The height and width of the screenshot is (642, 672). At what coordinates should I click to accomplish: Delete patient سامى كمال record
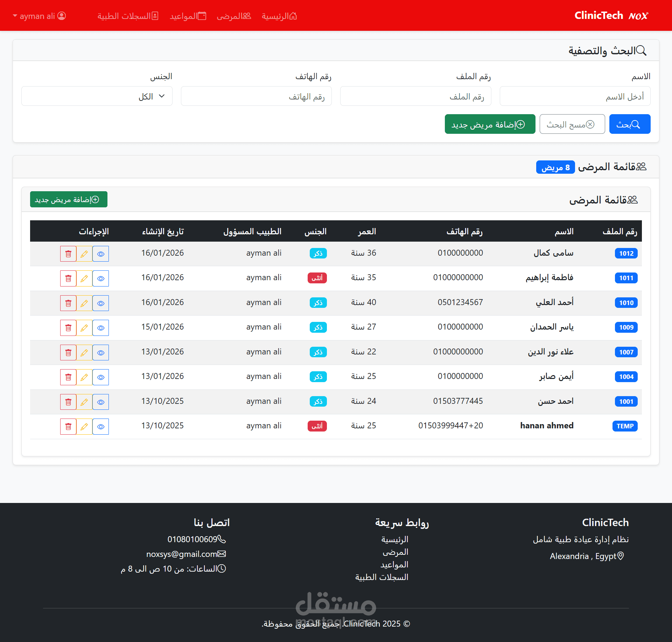[x=68, y=254]
